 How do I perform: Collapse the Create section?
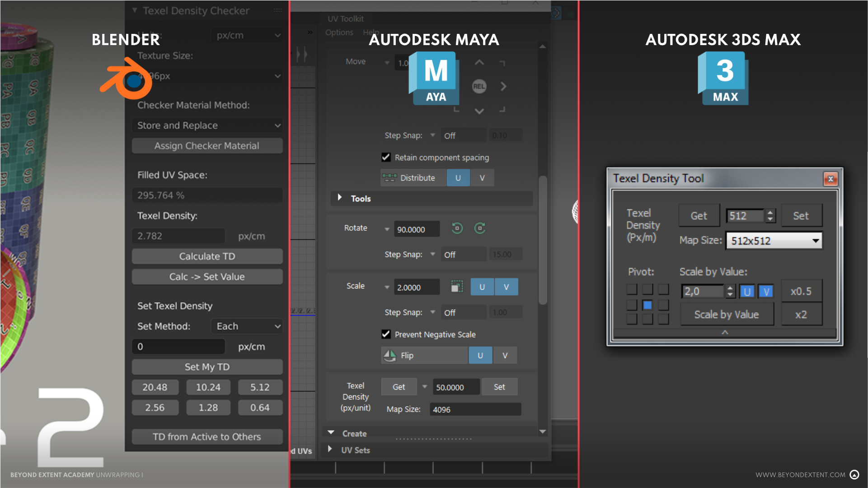(331, 433)
